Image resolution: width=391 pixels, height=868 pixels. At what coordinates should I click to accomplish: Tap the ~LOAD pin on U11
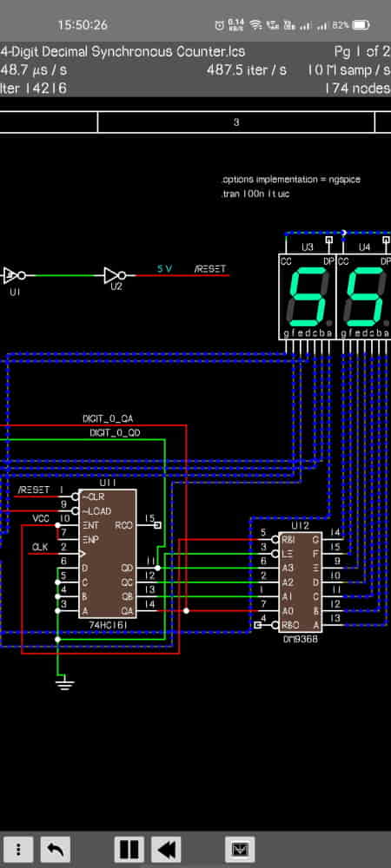click(96, 510)
